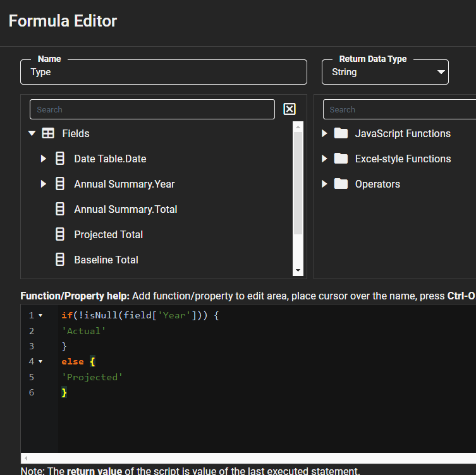
Task: Click the Operators folder icon
Action: pos(341,184)
